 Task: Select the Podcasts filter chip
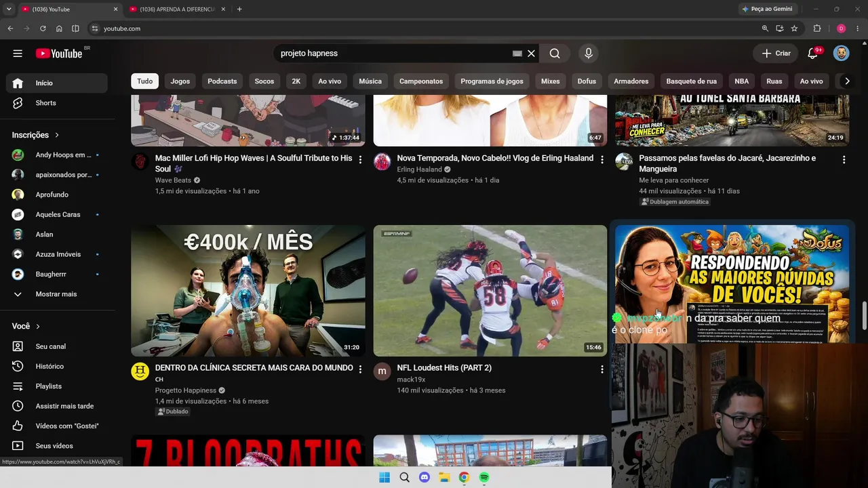222,81
